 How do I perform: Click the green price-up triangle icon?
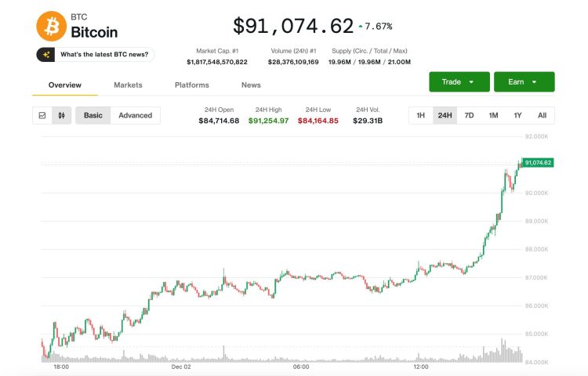click(361, 27)
